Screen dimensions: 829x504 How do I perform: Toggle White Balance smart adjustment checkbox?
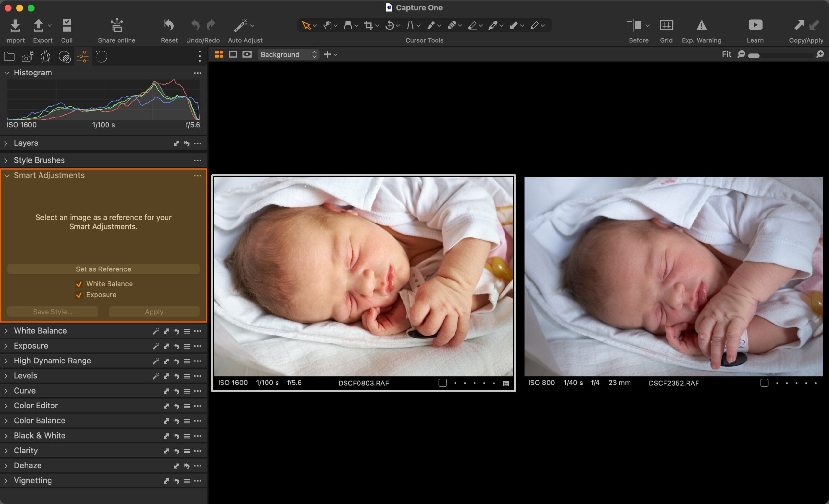[78, 284]
